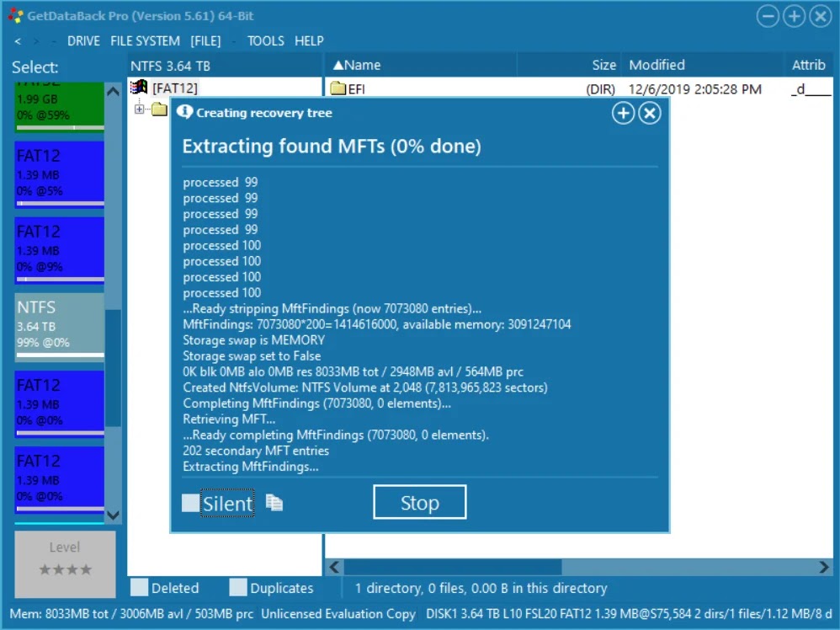Click the EFI folder icon in file list
This screenshot has width=840, height=630.
tap(338, 88)
